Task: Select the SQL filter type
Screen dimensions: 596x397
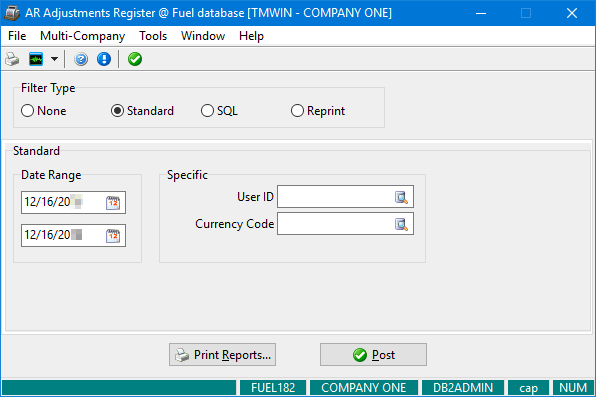Action: coord(219,111)
